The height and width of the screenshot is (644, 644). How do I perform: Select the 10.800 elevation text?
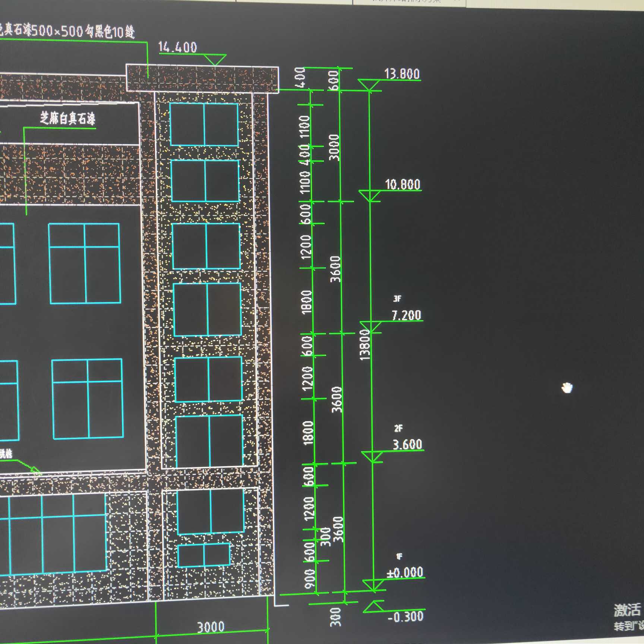click(402, 184)
